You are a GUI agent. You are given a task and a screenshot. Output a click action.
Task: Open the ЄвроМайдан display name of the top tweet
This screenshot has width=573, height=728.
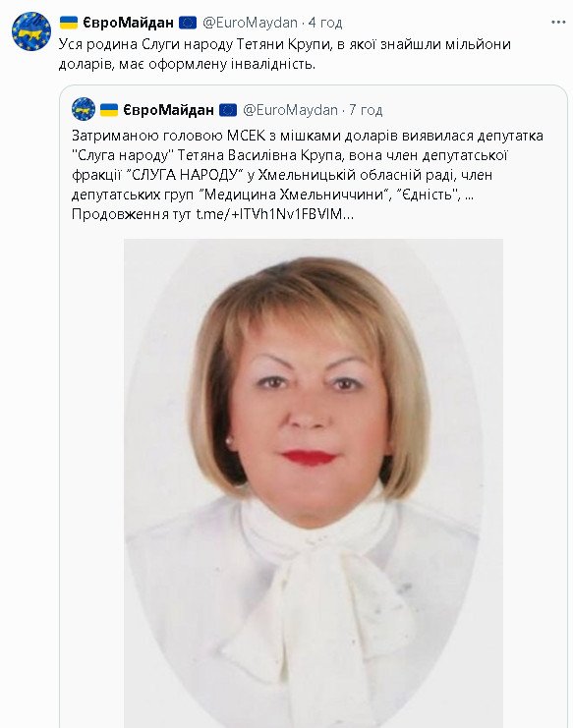128,23
